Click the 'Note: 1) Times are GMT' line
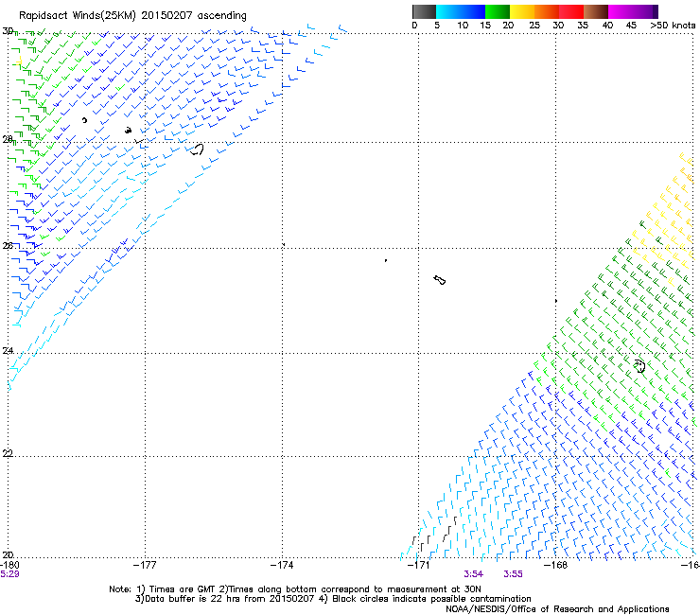The image size is (700, 615). (x=294, y=589)
